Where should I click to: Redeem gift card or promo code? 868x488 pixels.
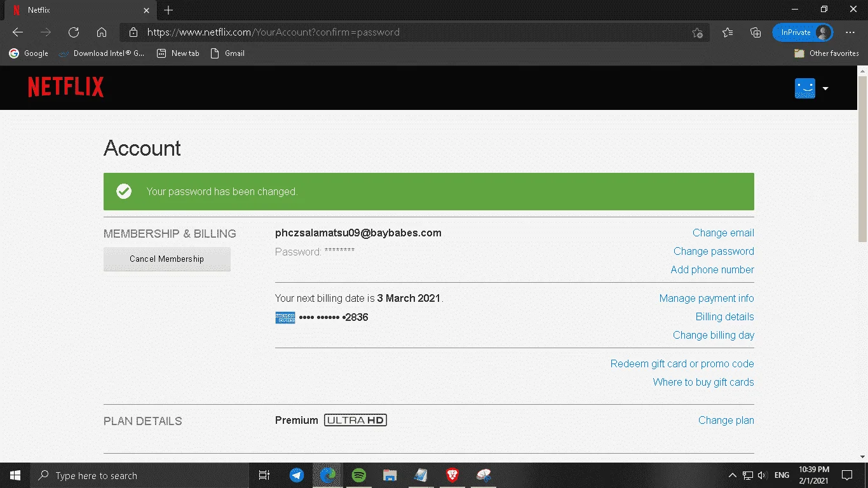click(682, 364)
